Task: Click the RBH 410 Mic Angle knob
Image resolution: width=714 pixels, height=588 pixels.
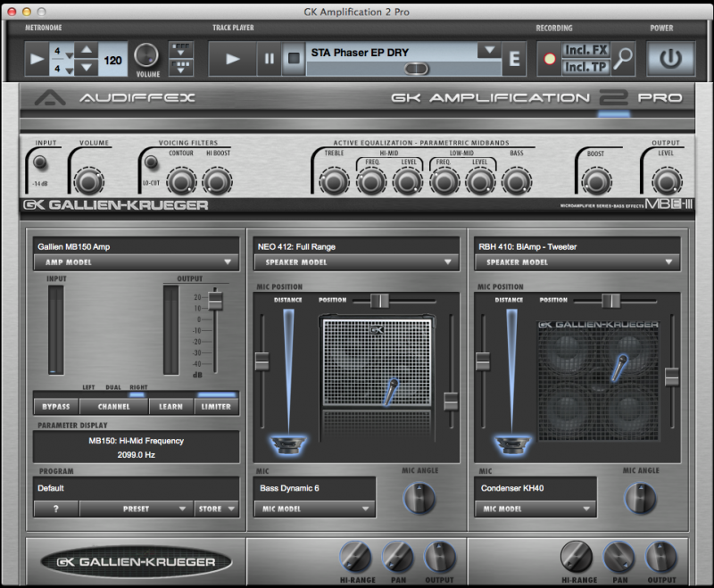Action: click(x=640, y=497)
